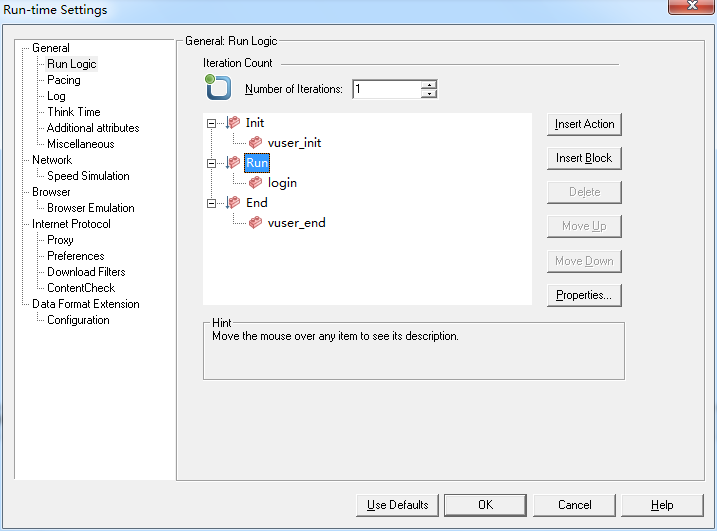Viewport: 717px width, 531px height.
Task: Select the vuser_end action
Action: click(296, 223)
